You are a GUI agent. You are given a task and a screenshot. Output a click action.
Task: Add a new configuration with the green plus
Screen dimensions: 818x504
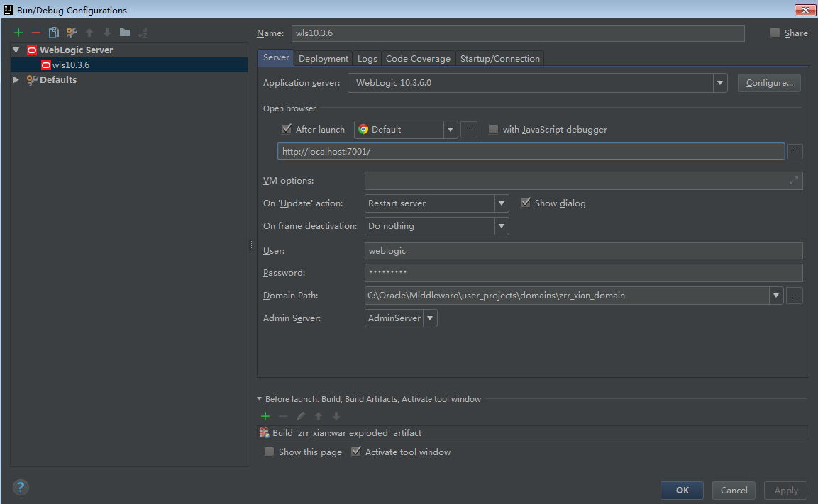[x=18, y=33]
